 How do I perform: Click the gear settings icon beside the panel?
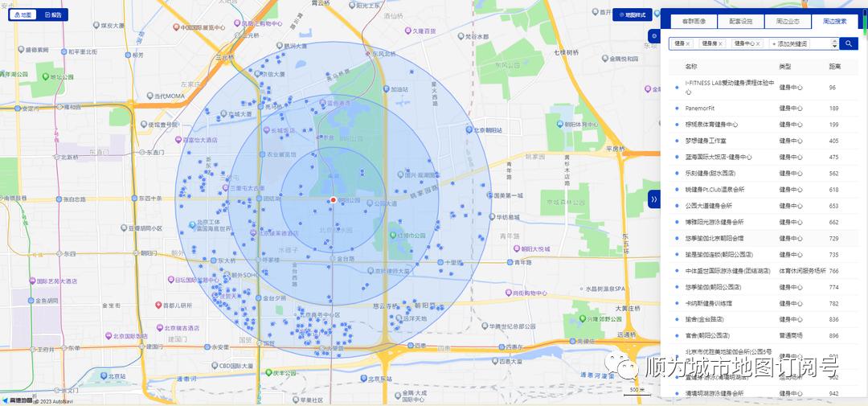[654, 36]
